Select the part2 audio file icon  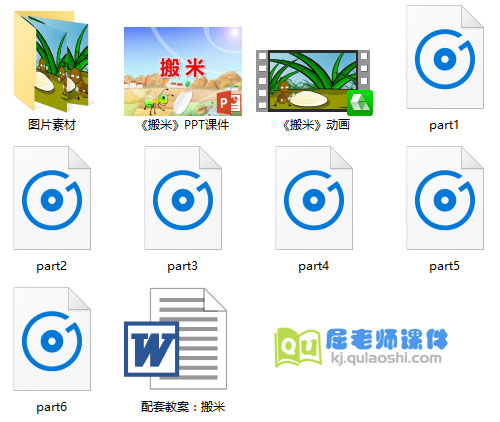click(x=52, y=198)
